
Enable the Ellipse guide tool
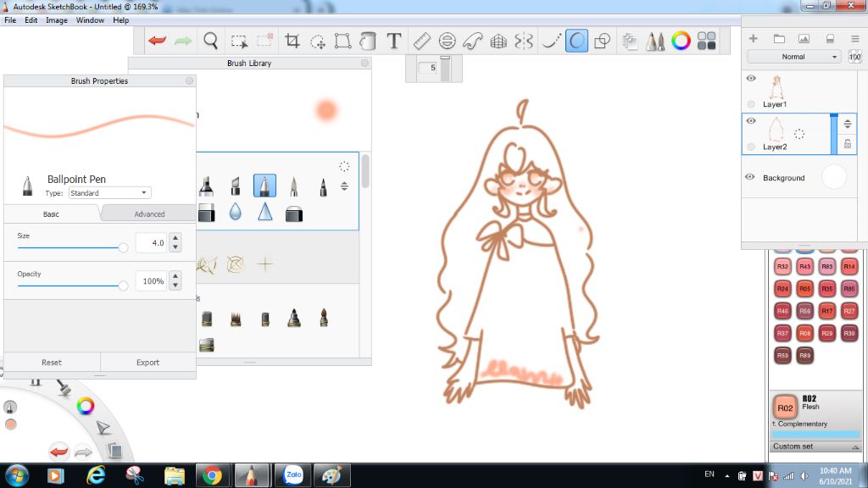tap(447, 41)
